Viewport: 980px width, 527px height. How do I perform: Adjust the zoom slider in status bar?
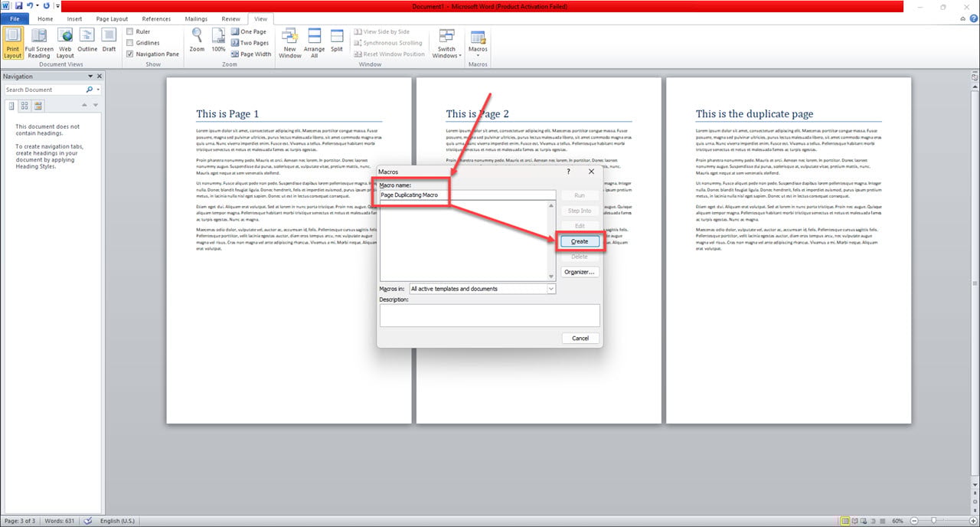[936, 520]
